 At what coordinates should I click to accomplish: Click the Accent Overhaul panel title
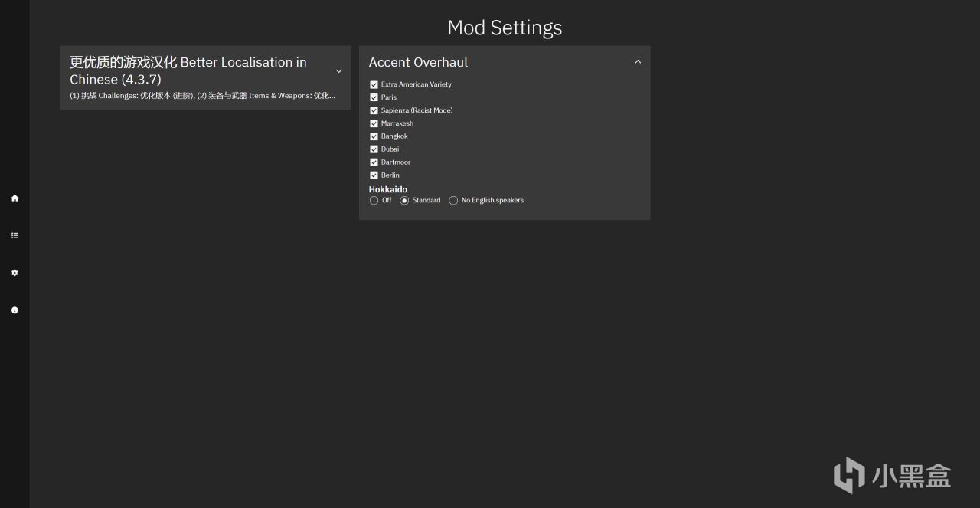pos(418,62)
